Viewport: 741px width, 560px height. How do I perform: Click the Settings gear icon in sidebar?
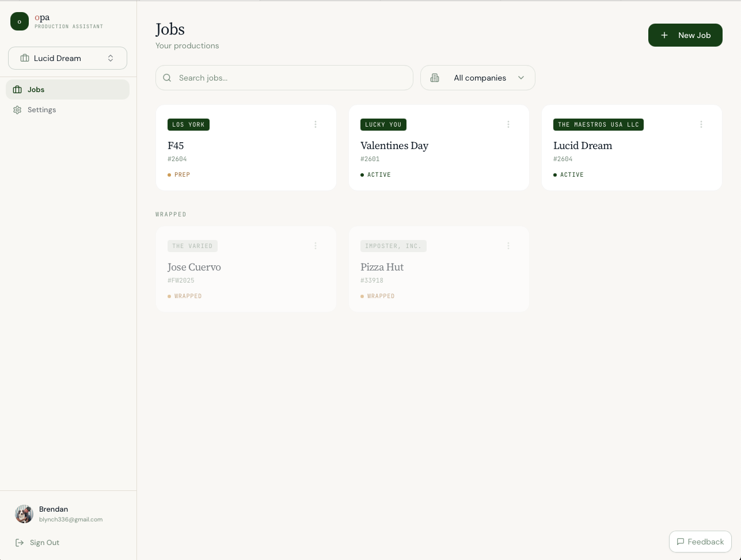click(x=17, y=110)
